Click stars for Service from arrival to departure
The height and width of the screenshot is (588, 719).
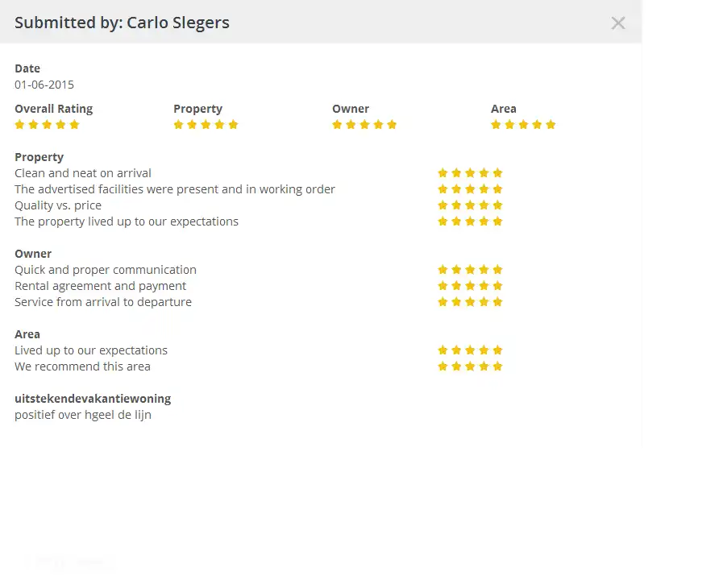pyautogui.click(x=470, y=302)
